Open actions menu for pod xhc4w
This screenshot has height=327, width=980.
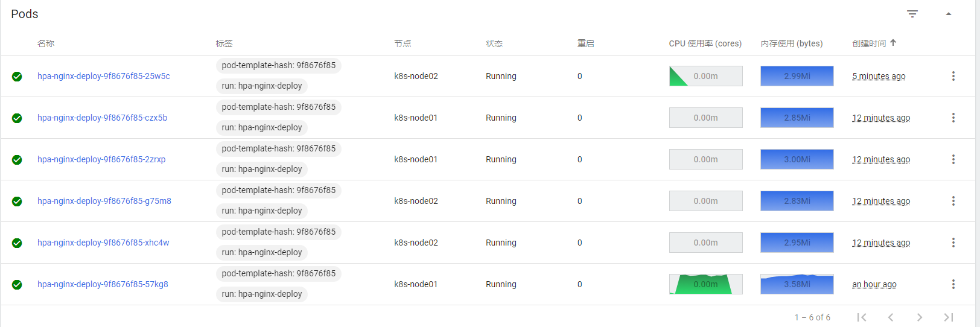(x=953, y=243)
